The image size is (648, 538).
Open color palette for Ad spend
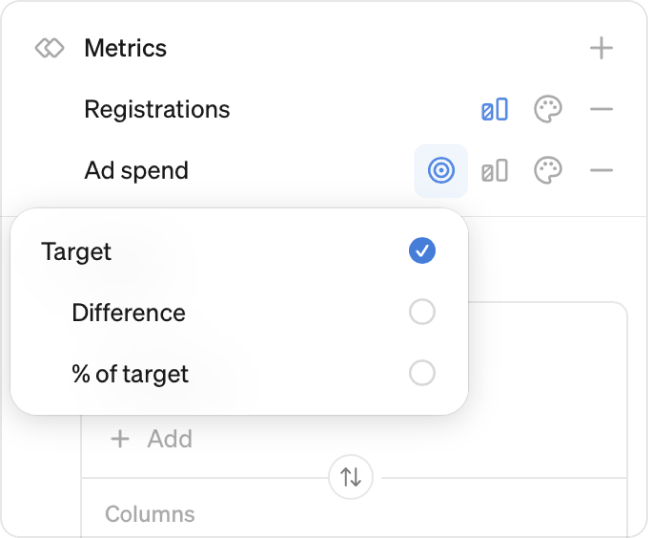click(x=548, y=170)
